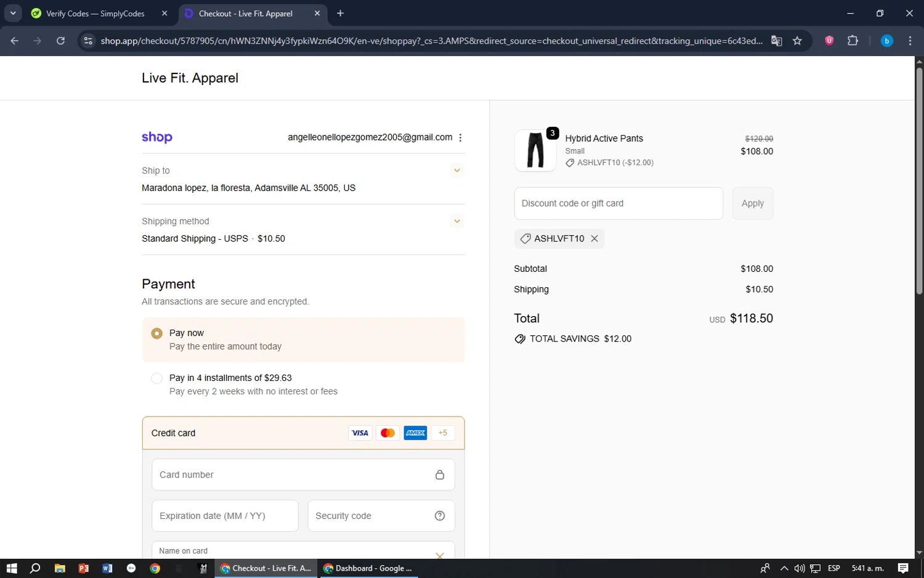Click the Discount code or gift card field
Viewport: 924px width, 578px height.
click(618, 203)
